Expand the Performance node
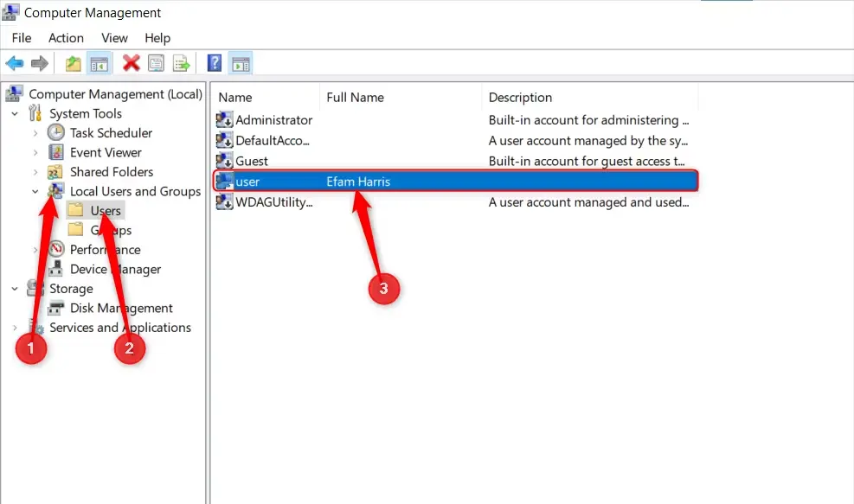 tap(35, 250)
